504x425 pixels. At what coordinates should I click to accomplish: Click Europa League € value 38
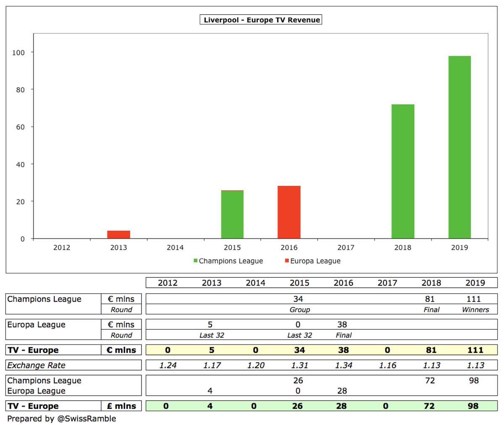pos(342,325)
